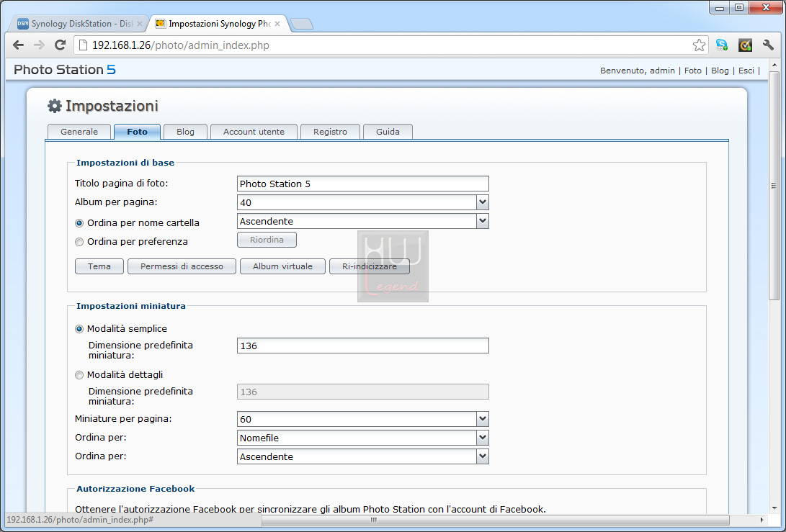This screenshot has height=532, width=786.
Task: Click the 'Benvenuto, admin' text
Action: (638, 71)
